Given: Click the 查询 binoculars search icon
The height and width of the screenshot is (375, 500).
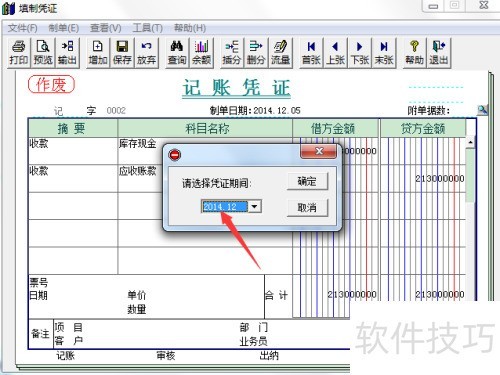Looking at the screenshot, I should pyautogui.click(x=177, y=53).
